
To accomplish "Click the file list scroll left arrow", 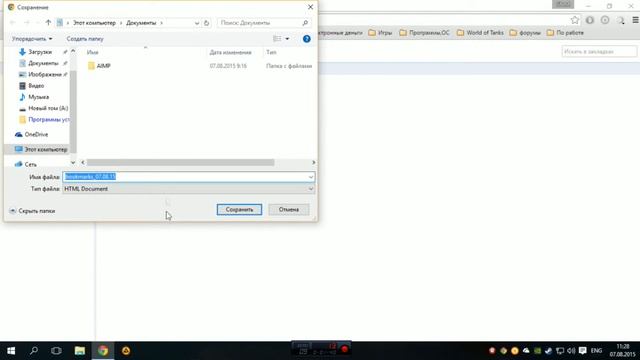I will 83,162.
